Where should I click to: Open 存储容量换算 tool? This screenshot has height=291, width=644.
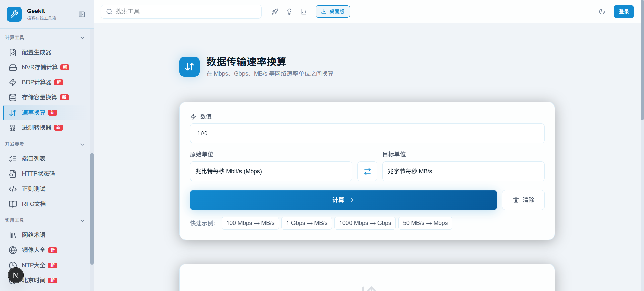[45, 97]
